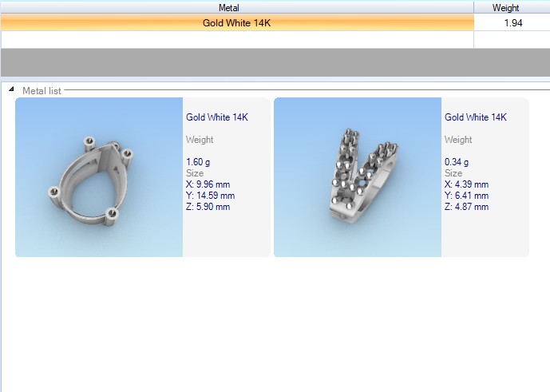This screenshot has width=550, height=392.
Task: Click the X: 4.39 mm dimension
Action: coord(468,184)
